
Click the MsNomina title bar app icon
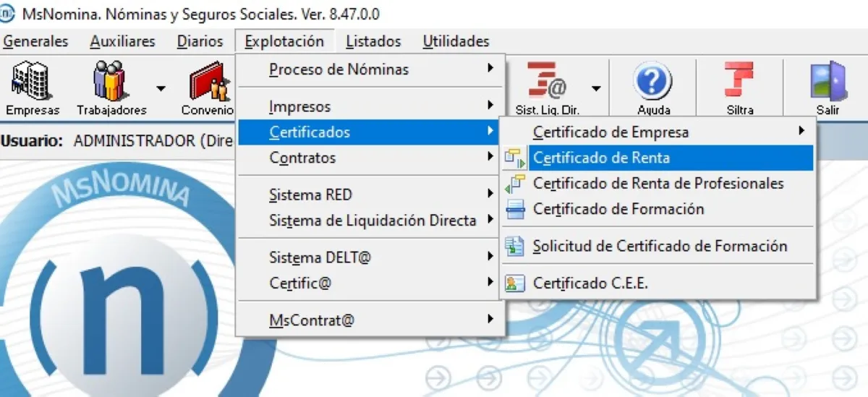[x=8, y=13]
